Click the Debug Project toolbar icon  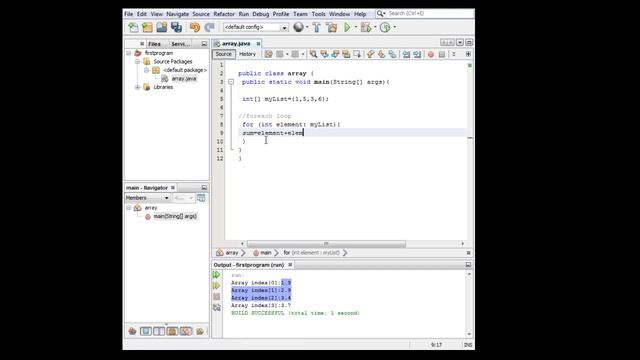[x=366, y=27]
